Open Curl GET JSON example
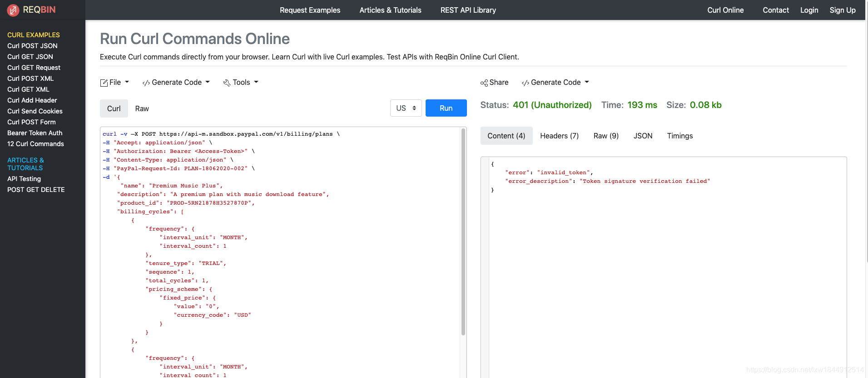This screenshot has width=868, height=378. tap(30, 57)
